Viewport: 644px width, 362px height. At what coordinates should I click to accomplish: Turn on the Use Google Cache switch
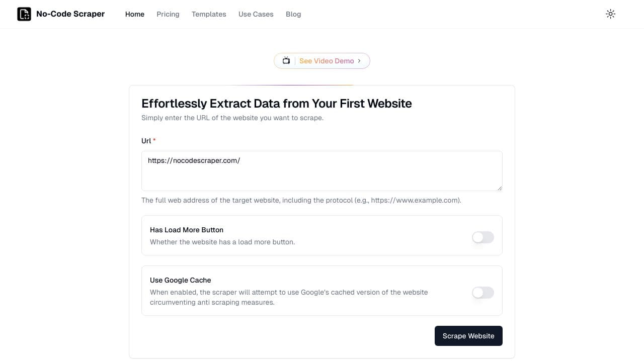(483, 293)
